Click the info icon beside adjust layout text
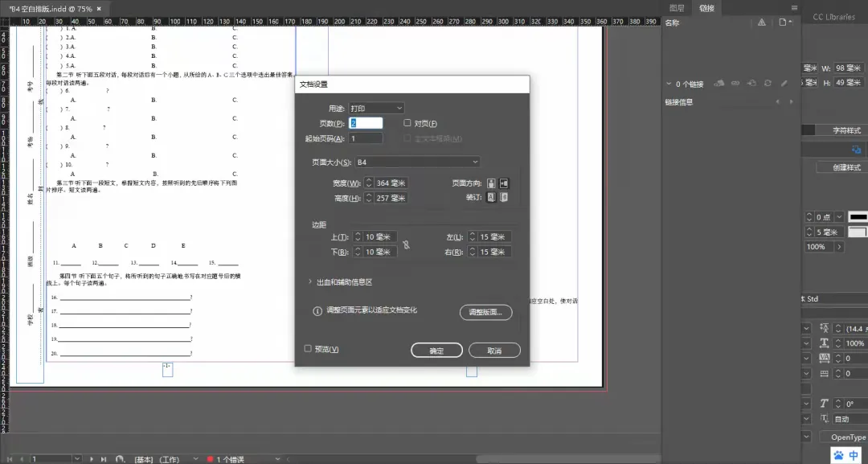The width and height of the screenshot is (868, 464). coord(317,311)
